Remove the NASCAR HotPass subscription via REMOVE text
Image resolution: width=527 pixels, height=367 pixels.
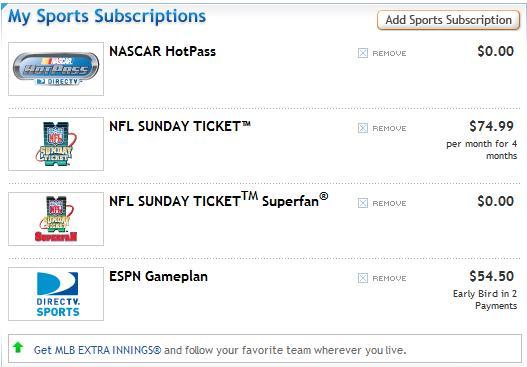[x=389, y=53]
